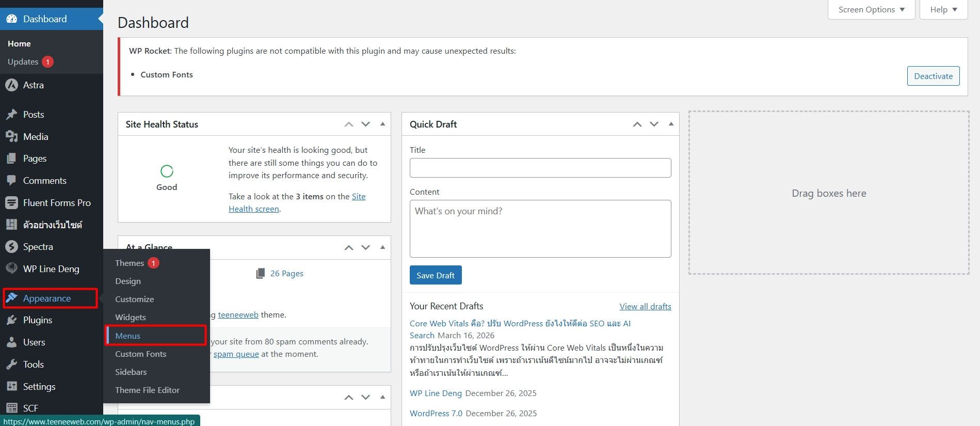Move At a Glance box down
The width and height of the screenshot is (980, 426).
[366, 248]
